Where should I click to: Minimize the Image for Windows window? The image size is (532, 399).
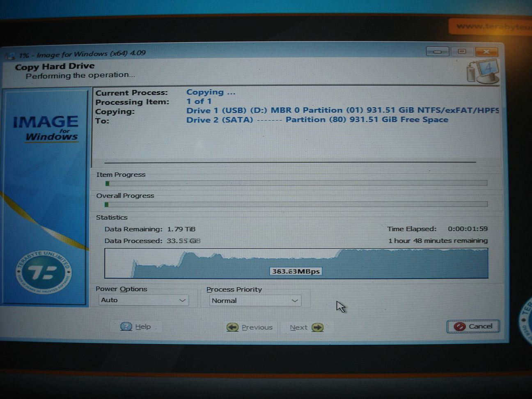[x=437, y=52]
